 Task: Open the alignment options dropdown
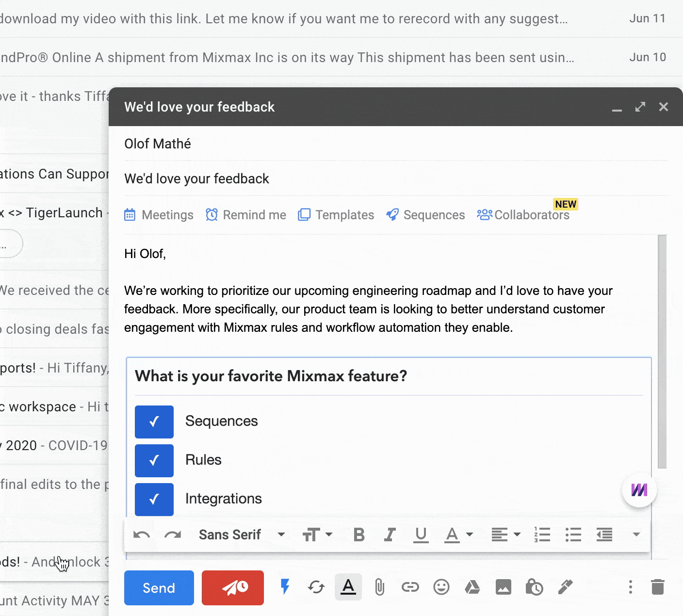(x=505, y=535)
